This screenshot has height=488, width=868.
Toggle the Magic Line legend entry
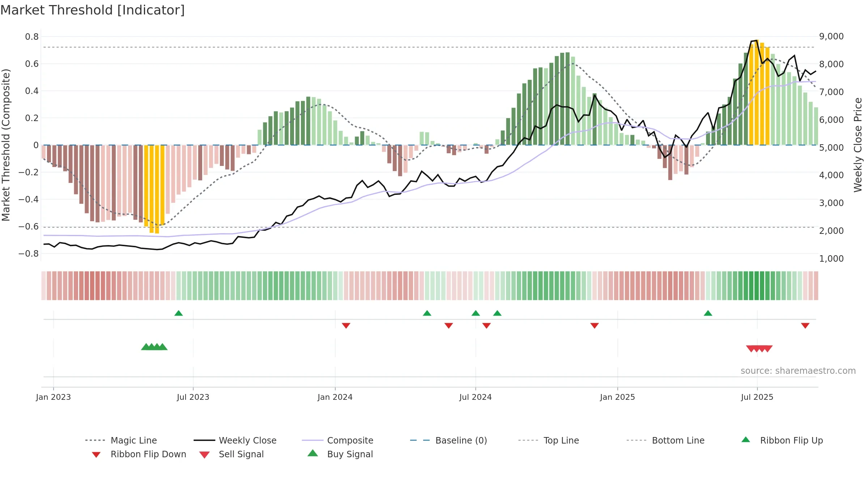(x=121, y=440)
